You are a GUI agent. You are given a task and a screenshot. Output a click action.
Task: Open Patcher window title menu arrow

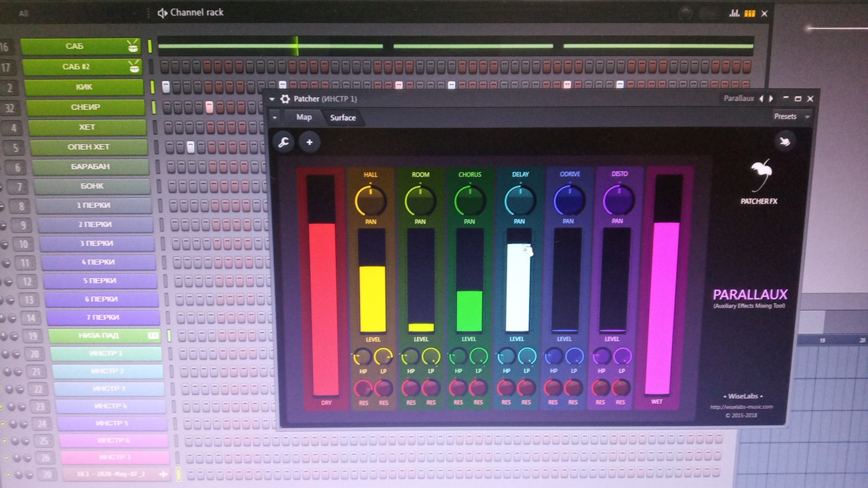pos(273,99)
